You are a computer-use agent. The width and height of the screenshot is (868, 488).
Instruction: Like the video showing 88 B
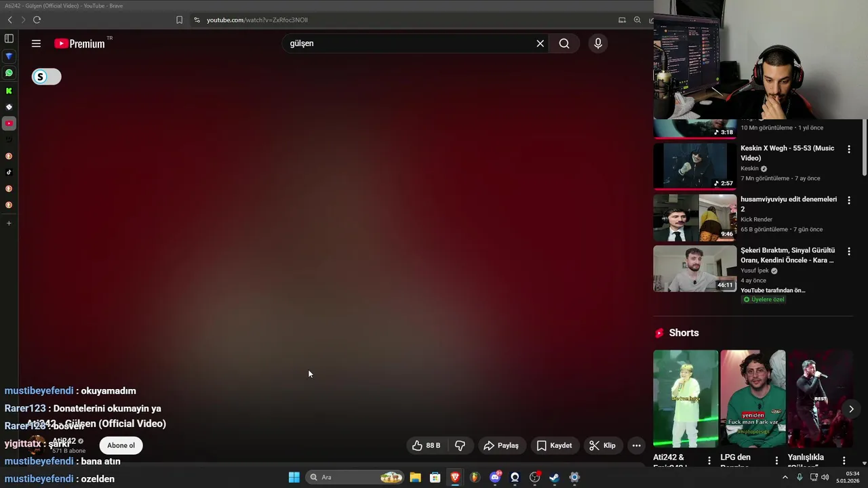[426, 445]
